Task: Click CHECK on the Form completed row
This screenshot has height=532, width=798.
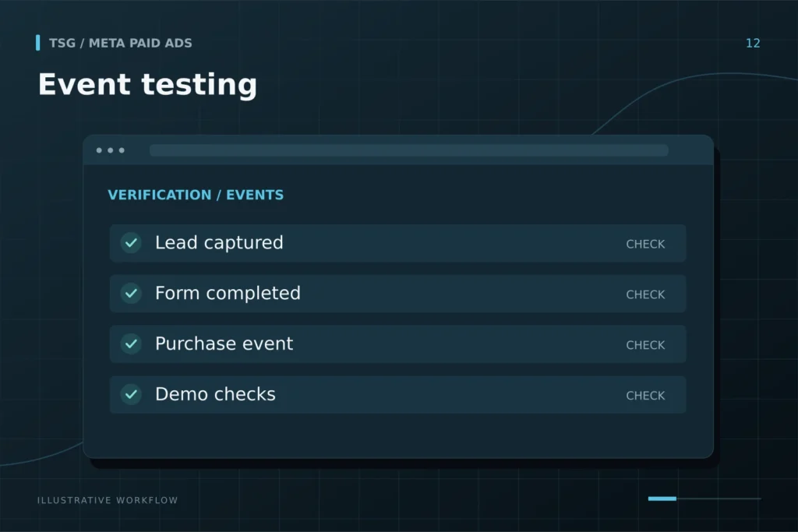Action: (645, 294)
